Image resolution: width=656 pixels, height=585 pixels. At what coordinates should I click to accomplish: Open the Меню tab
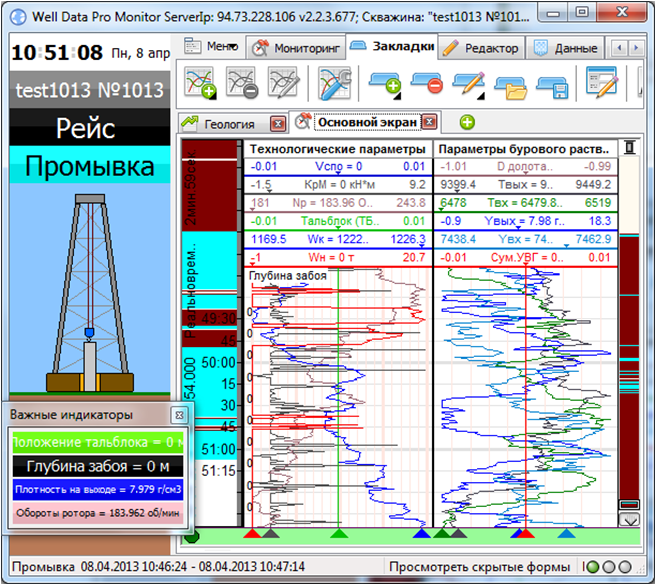pos(212,46)
